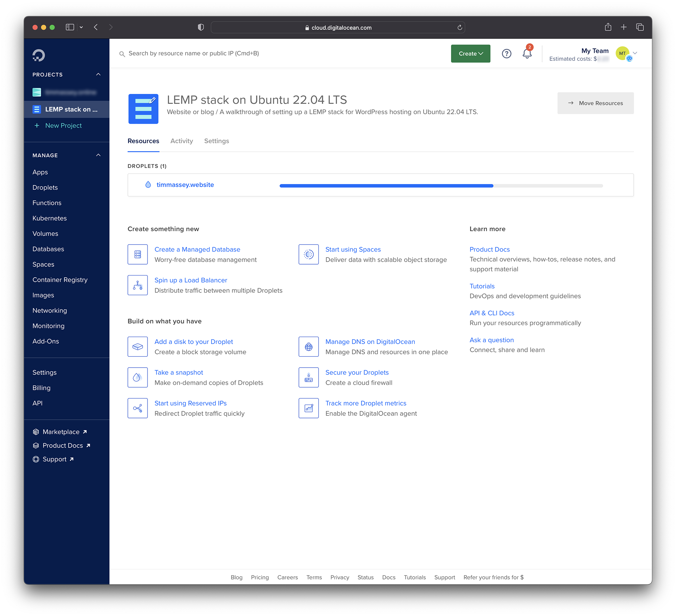Click the droplet creation progress bar
Screen dimensions: 676x616
coord(441,186)
